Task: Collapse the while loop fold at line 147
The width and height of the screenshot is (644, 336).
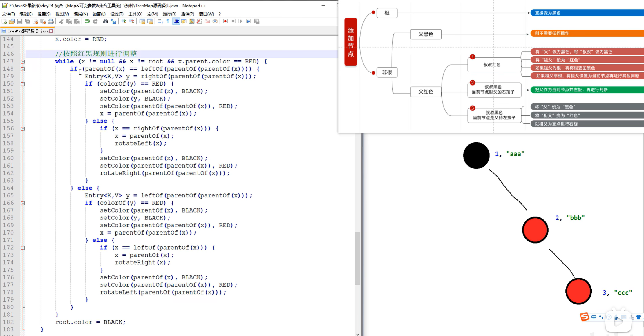Action: (23, 61)
